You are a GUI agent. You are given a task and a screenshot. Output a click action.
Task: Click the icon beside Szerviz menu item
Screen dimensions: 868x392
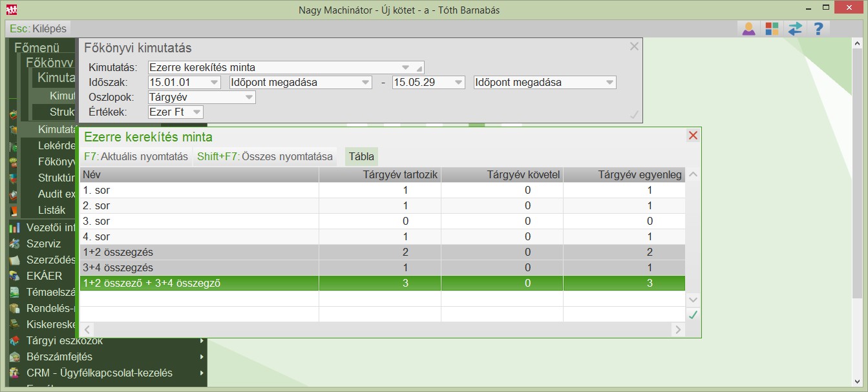tap(15, 243)
